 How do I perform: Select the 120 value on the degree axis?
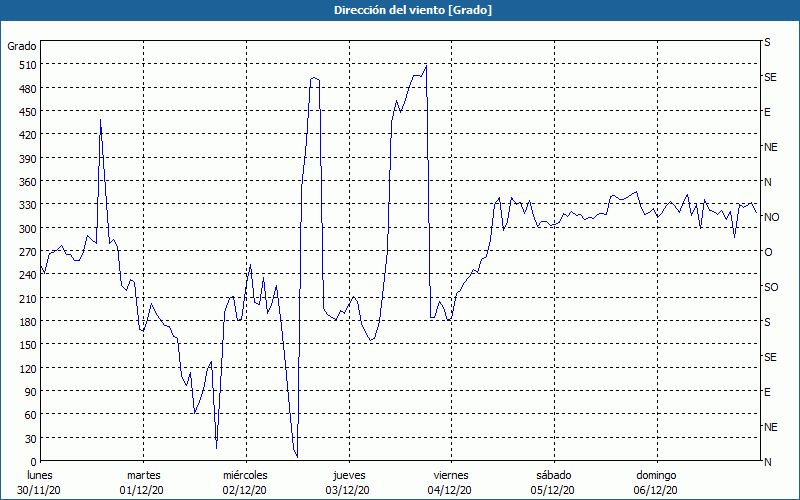(27, 368)
